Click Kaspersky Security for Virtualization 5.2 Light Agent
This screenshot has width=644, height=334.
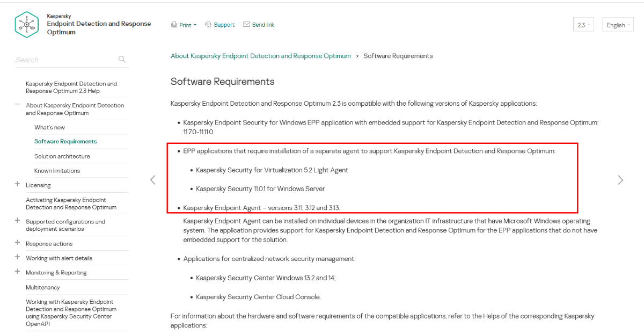[x=272, y=170]
